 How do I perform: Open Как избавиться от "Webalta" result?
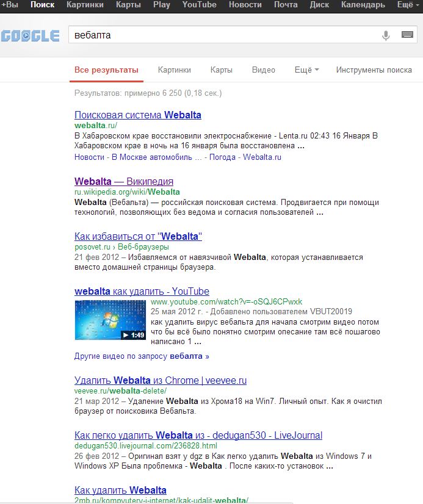click(x=138, y=237)
